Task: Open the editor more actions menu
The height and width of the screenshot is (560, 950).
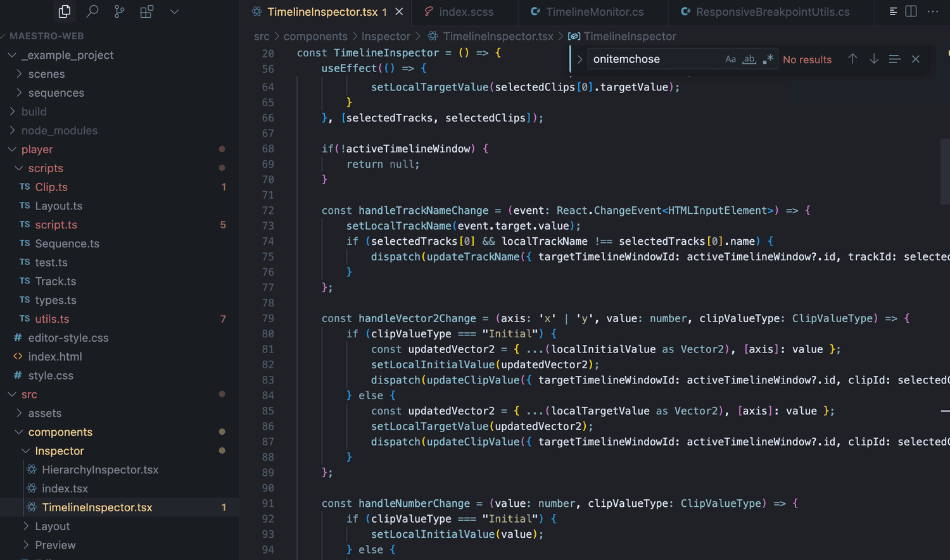Action: tap(933, 11)
